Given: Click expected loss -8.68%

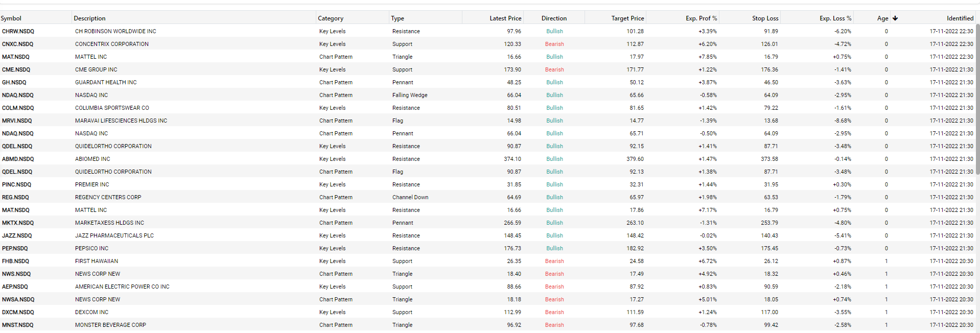Looking at the screenshot, I should (x=843, y=121).
